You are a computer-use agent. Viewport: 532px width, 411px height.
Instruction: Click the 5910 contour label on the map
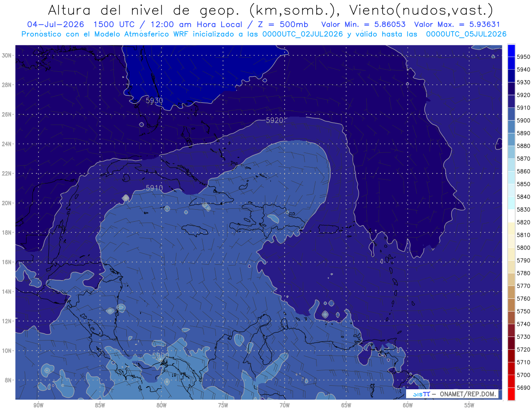click(x=154, y=188)
